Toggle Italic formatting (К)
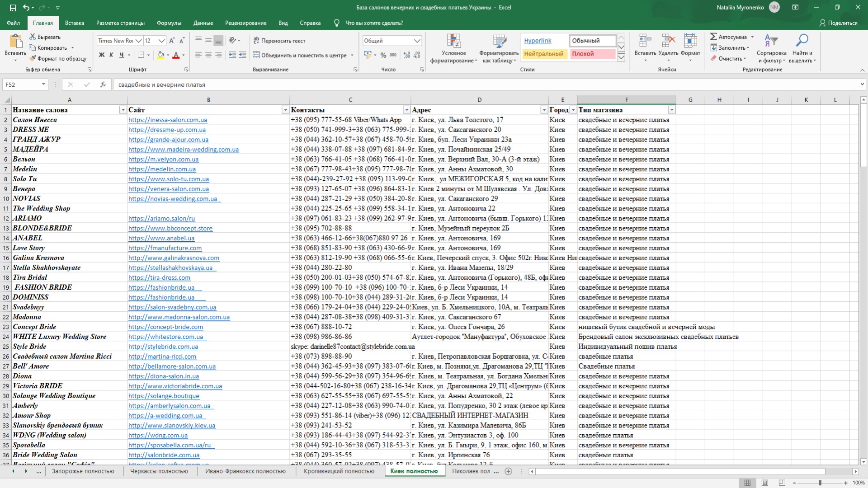Screen dimensions: 868x488 (111, 55)
